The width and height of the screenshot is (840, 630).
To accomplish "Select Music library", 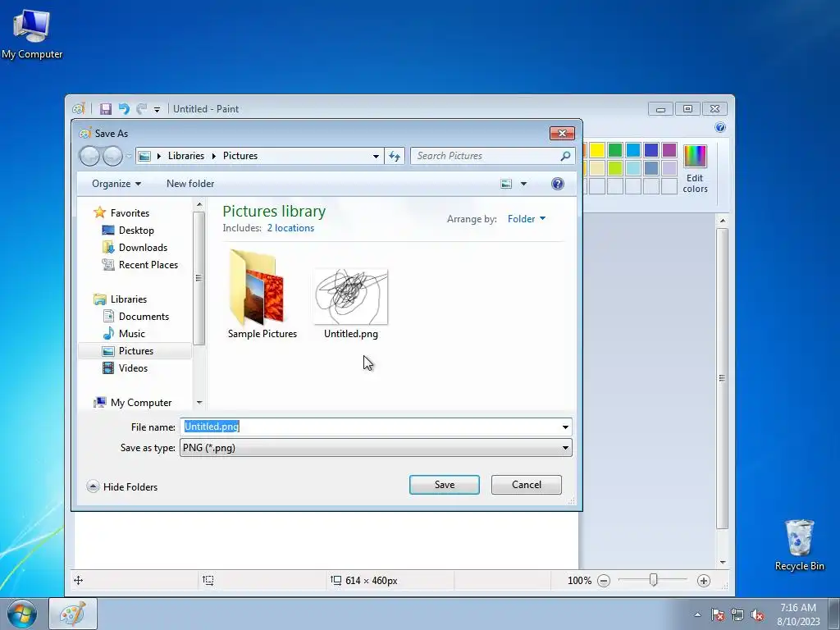I will tap(132, 334).
